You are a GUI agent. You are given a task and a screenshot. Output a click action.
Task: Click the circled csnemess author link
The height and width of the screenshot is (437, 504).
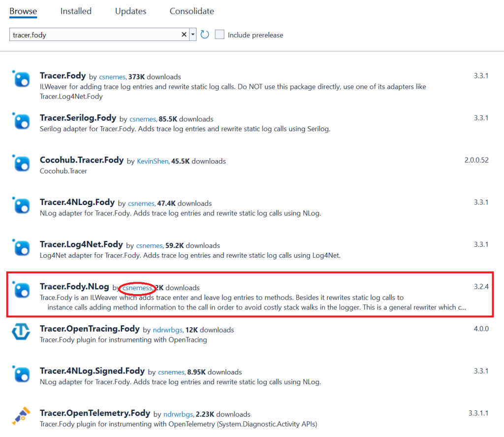tap(136, 288)
